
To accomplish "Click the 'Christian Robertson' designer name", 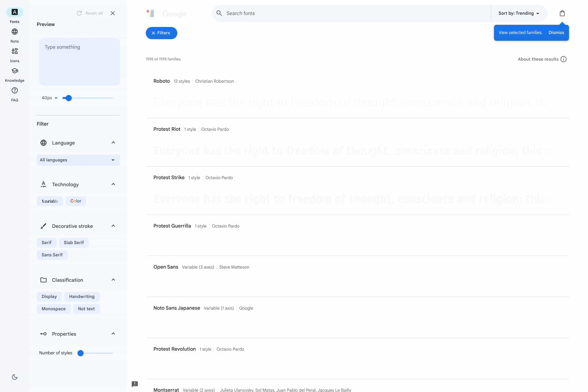I will 214,81.
